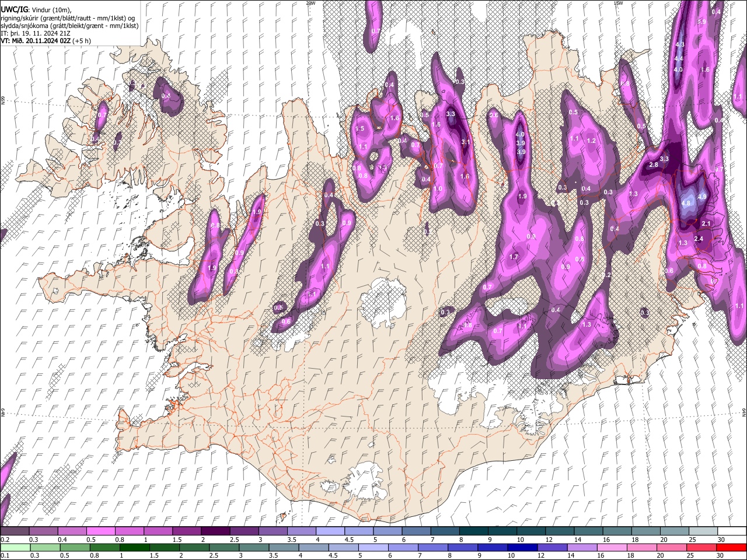Click the 4.4 value in the northeast band
Viewport: 747px width, 560px height.
click(678, 58)
